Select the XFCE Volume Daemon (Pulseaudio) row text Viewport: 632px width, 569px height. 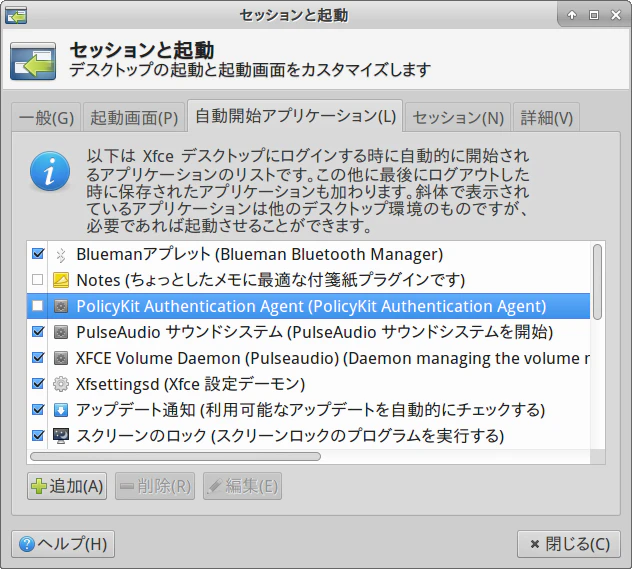pyautogui.click(x=333, y=358)
